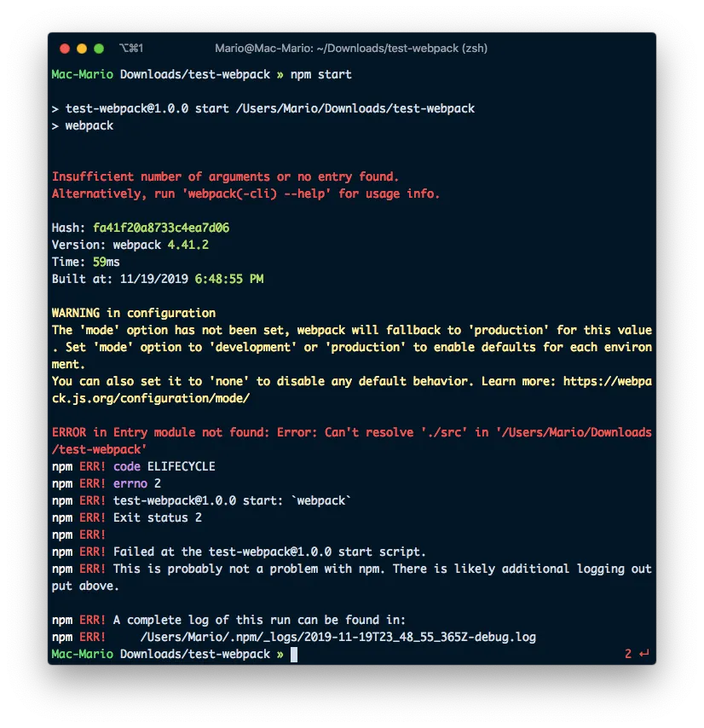Viewport: 704px width, 728px height.
Task: Click the red exit code 2 indicator
Action: tap(628, 654)
